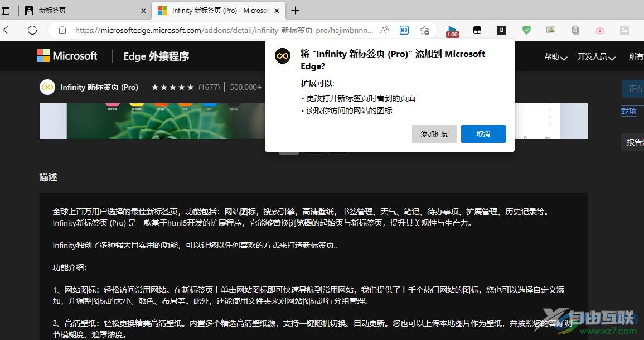Screen dimensions: 644x340
Task: Click the pink video download extension icon
Action: 600,30
